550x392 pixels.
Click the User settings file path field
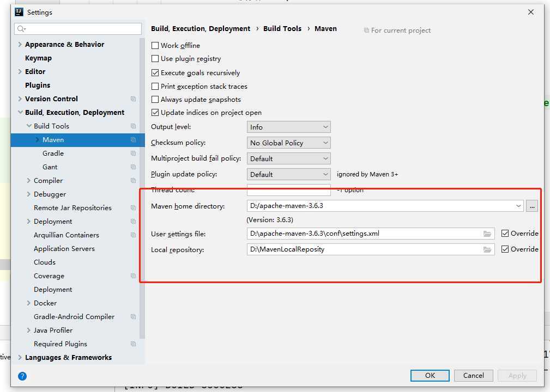point(371,234)
